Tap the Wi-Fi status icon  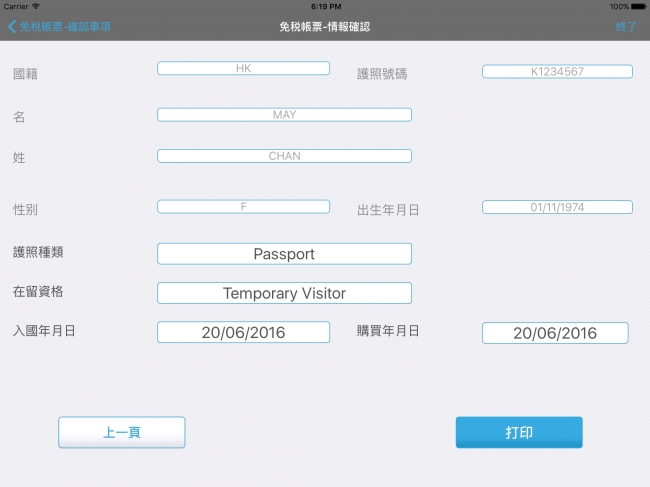pos(36,6)
